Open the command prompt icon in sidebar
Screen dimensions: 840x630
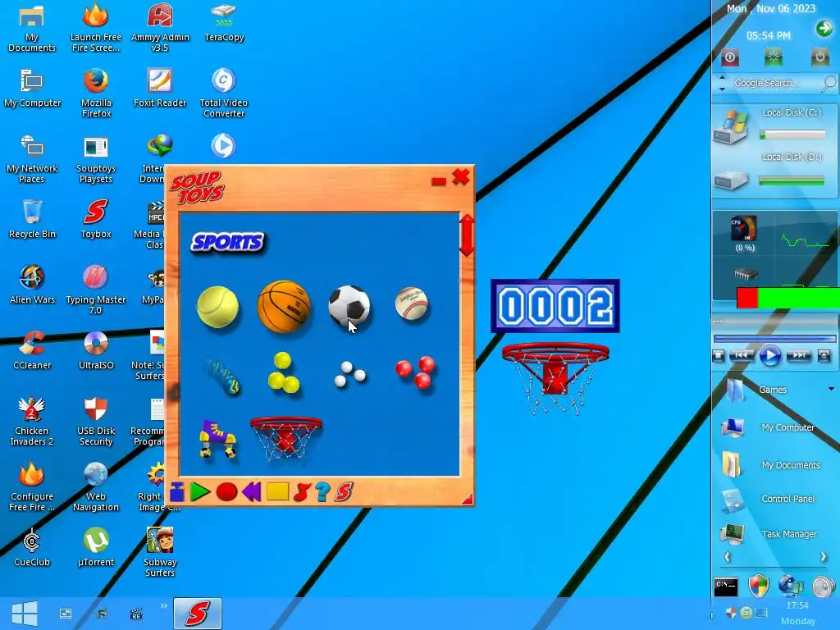tap(726, 587)
